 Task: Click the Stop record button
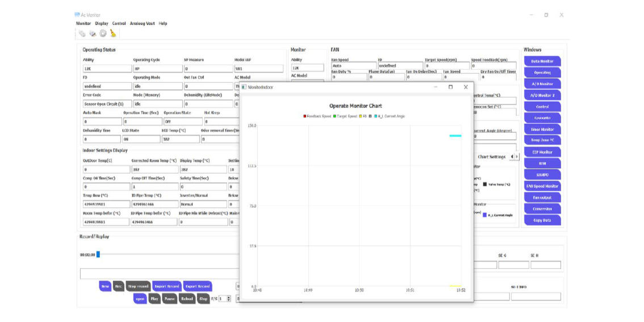pos(137,286)
